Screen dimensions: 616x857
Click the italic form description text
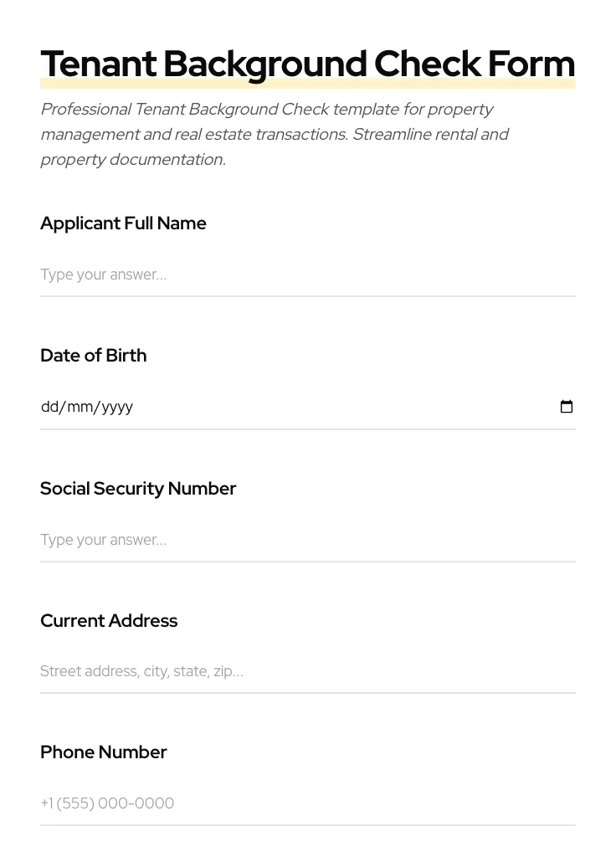(x=275, y=134)
